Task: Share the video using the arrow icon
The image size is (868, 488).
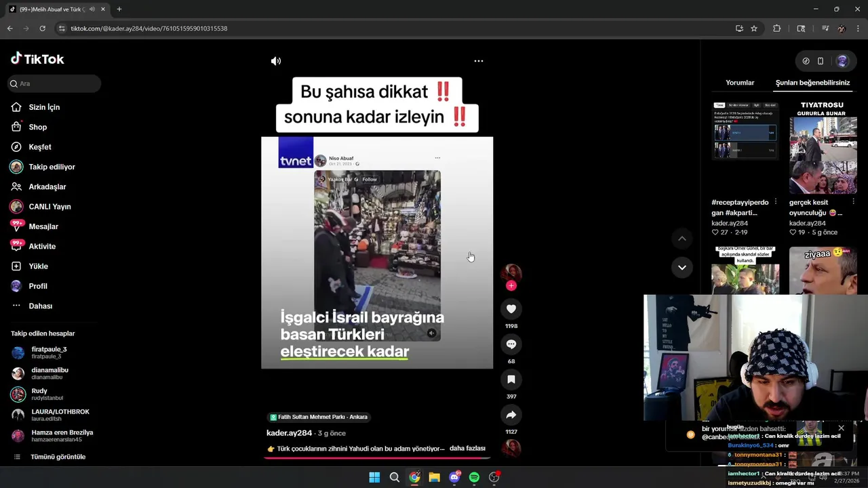Action: (511, 415)
